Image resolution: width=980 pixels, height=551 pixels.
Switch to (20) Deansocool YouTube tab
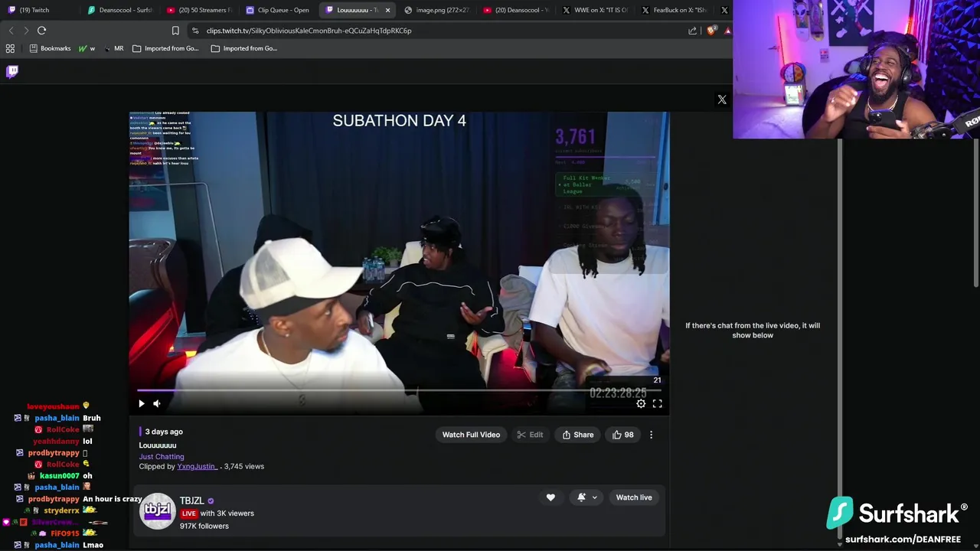click(516, 10)
